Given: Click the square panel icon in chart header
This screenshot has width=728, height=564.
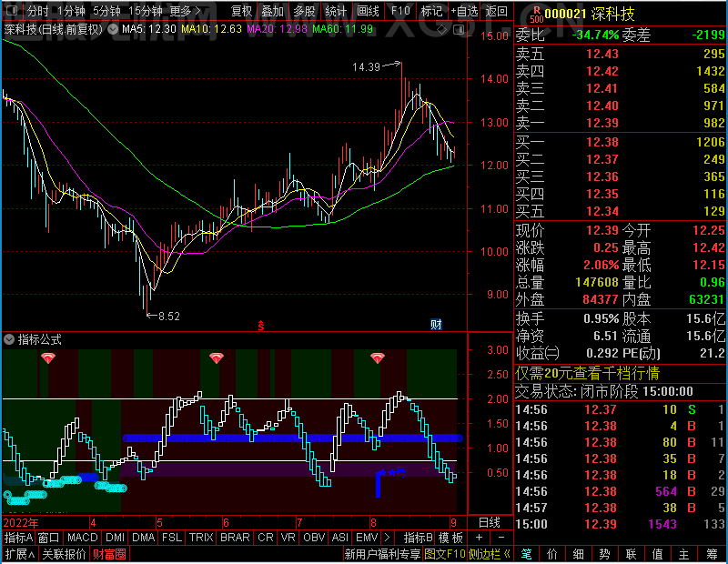Looking at the screenshot, I should coord(459,30).
